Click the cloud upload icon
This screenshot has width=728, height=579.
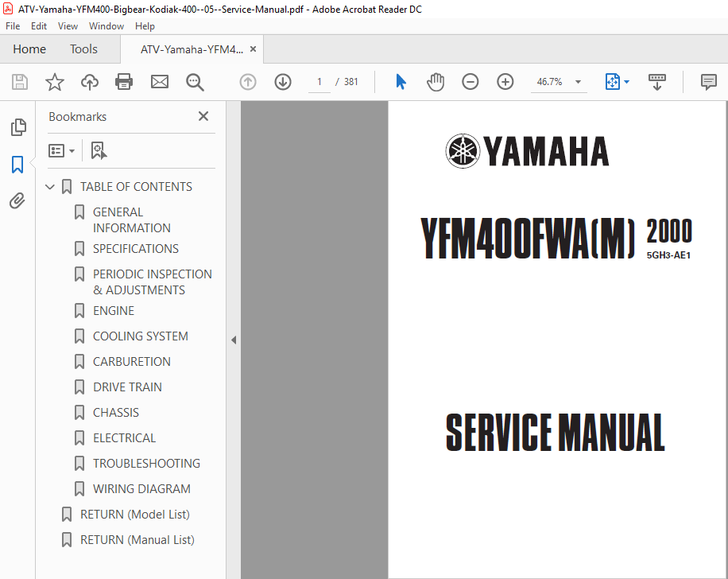90,82
